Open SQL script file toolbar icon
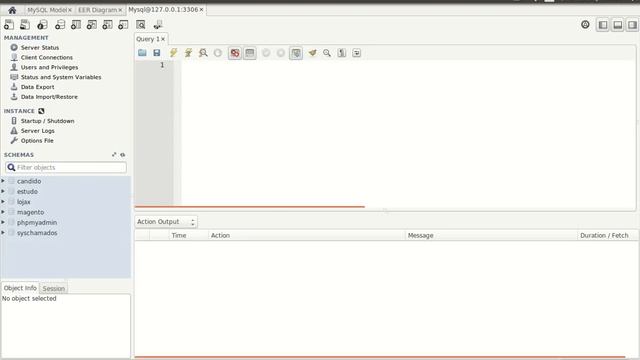Image resolution: width=640 pixels, height=360 pixels. [25, 25]
